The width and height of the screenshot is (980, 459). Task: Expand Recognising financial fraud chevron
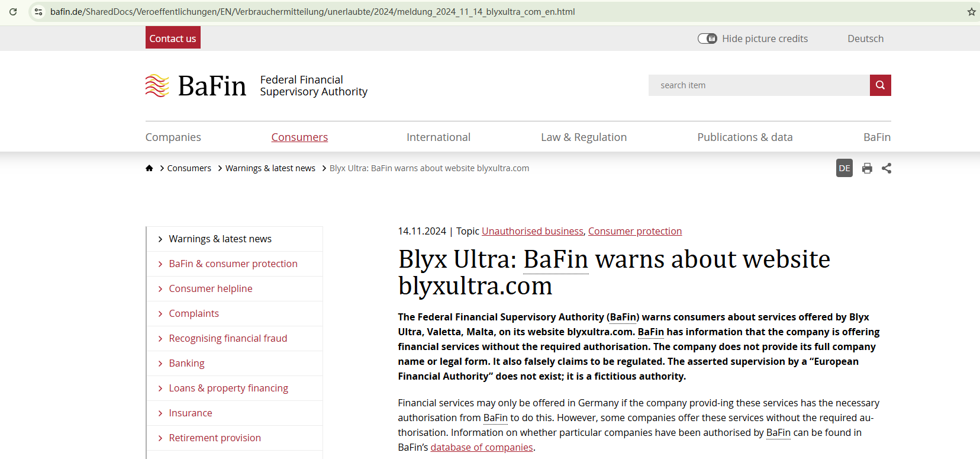(160, 339)
